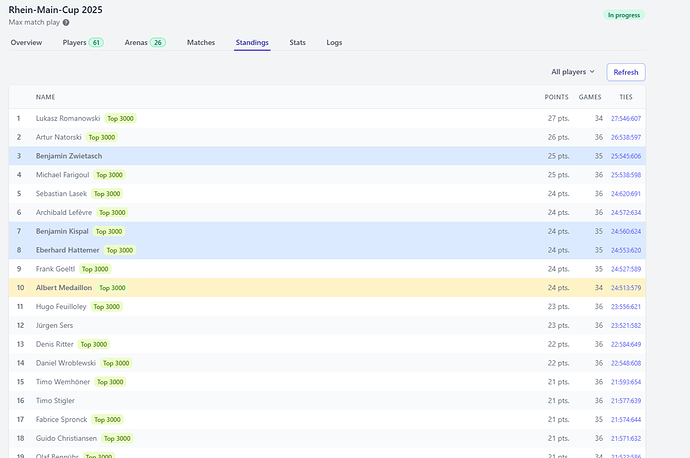
Task: Click the In progress status badge
Action: tap(624, 15)
